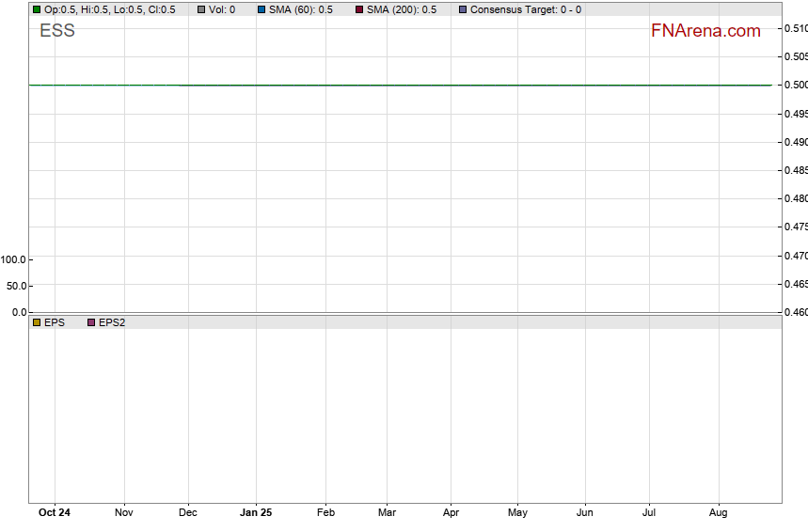Open the FNArena.com watermark link
Viewport: 808px width, 532px height.
coord(705,31)
